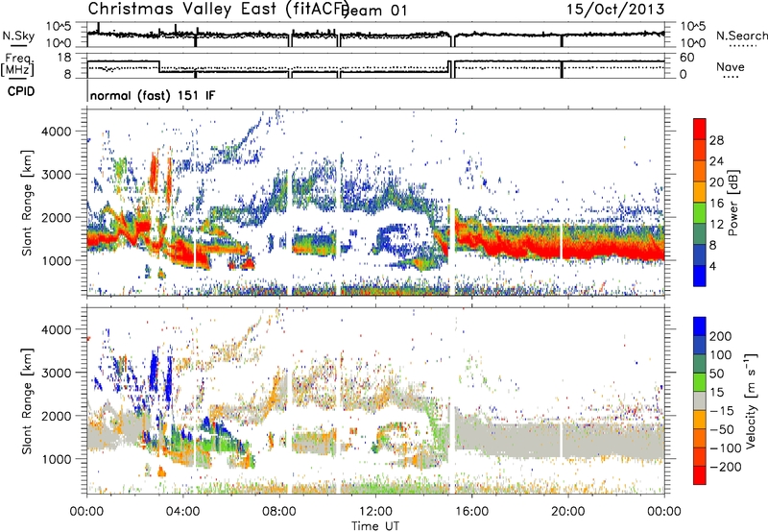Click the '18' frequency axis value
The image size is (768, 532).
point(63,58)
